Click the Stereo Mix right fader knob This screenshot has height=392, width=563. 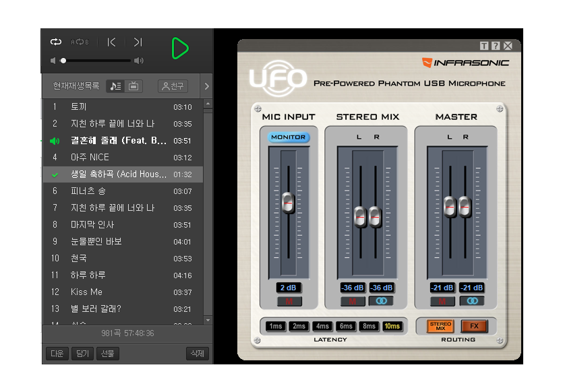click(x=375, y=217)
